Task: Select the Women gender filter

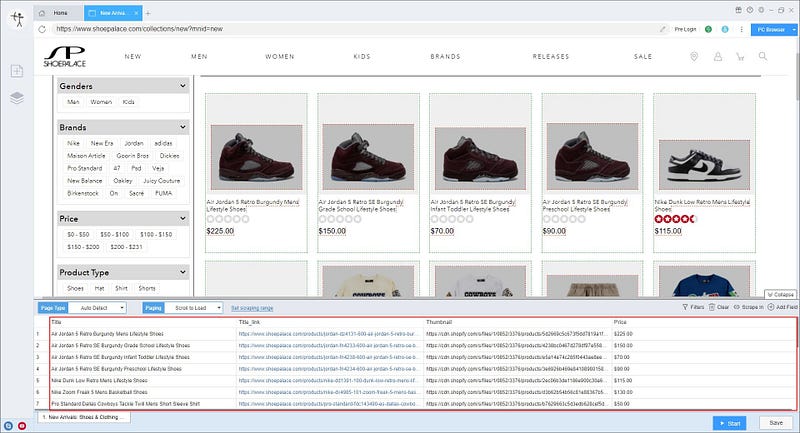Action: 101,102
